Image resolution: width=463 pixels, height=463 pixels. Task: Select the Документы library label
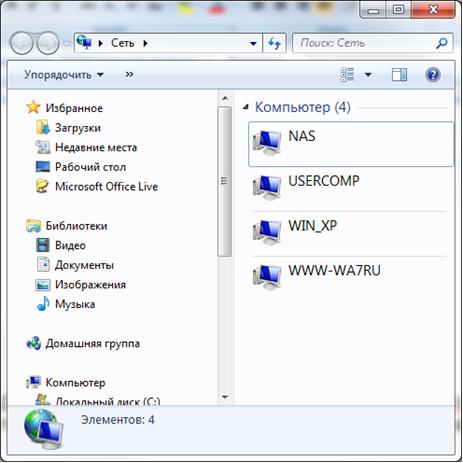(x=84, y=265)
